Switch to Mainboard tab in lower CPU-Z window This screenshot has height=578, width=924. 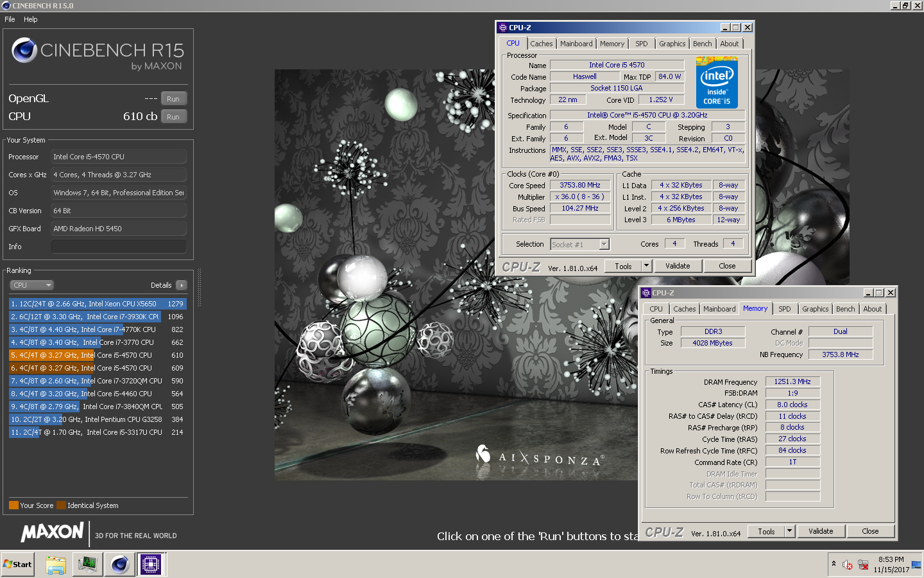pyautogui.click(x=719, y=309)
